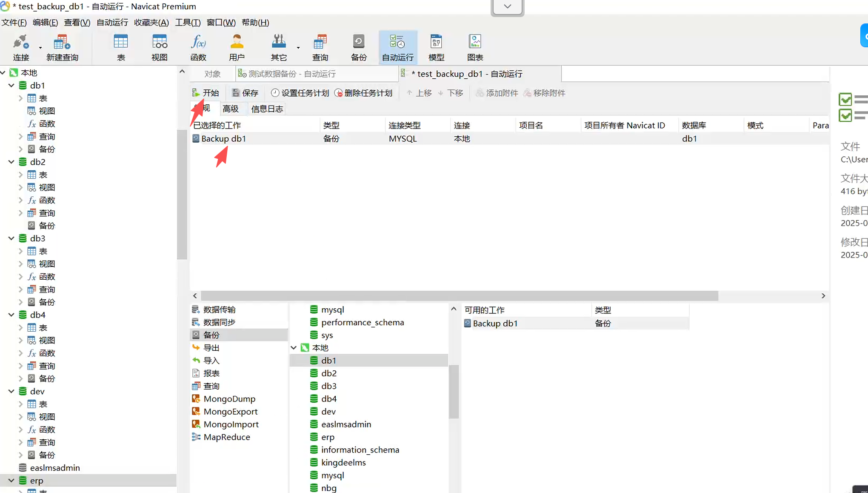Select the 自动运行 automation toolbar icon
The height and width of the screenshot is (493, 868).
(x=398, y=48)
